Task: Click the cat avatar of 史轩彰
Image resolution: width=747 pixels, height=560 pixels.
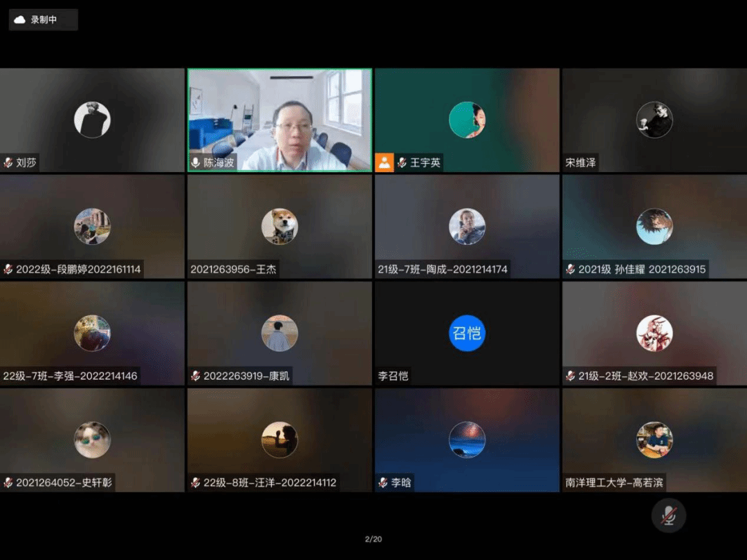Action: coord(92,440)
